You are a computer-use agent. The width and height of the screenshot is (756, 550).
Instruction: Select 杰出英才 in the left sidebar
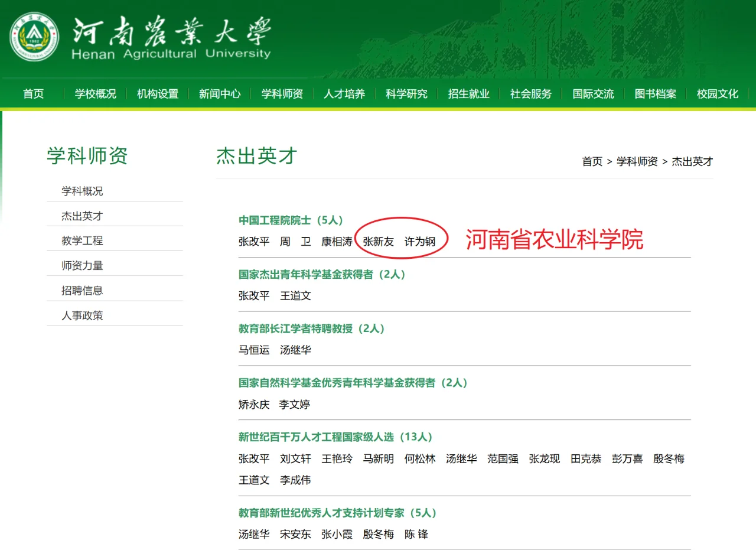pos(82,216)
